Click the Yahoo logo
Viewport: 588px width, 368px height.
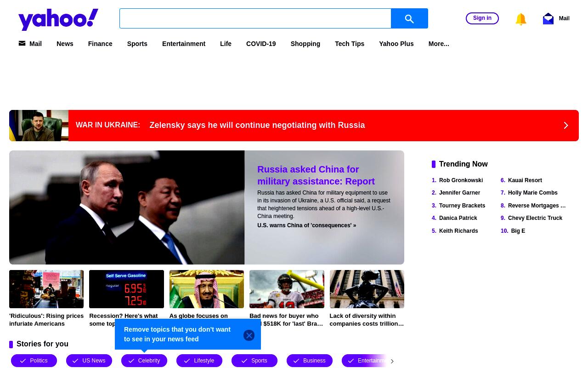pyautogui.click(x=58, y=19)
